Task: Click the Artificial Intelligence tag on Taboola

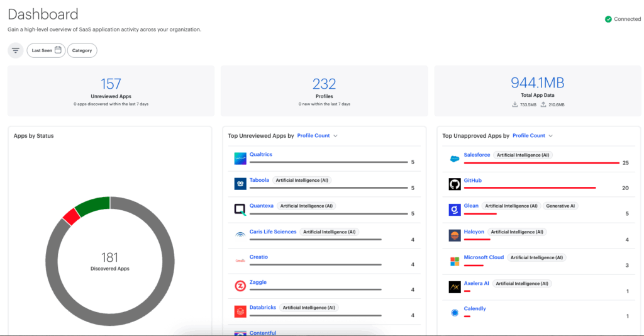Action: tap(302, 181)
